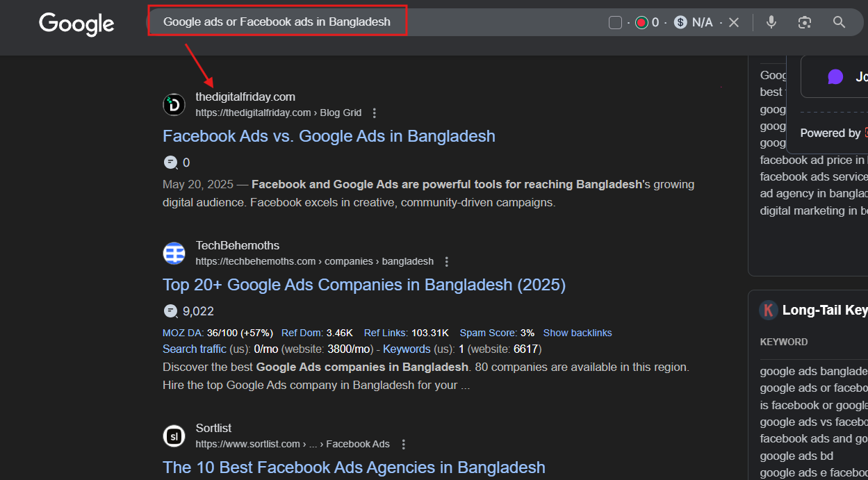
Task: Click 'Show backlinks' link
Action: (578, 333)
